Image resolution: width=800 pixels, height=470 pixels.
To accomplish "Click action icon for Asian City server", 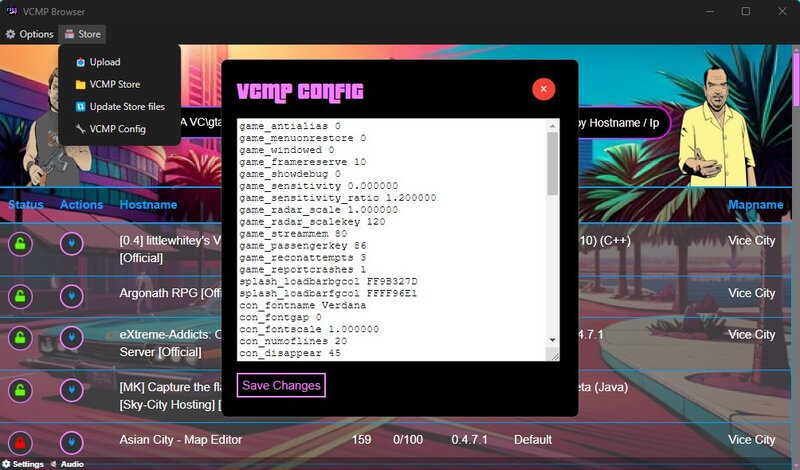I will [x=71, y=443].
